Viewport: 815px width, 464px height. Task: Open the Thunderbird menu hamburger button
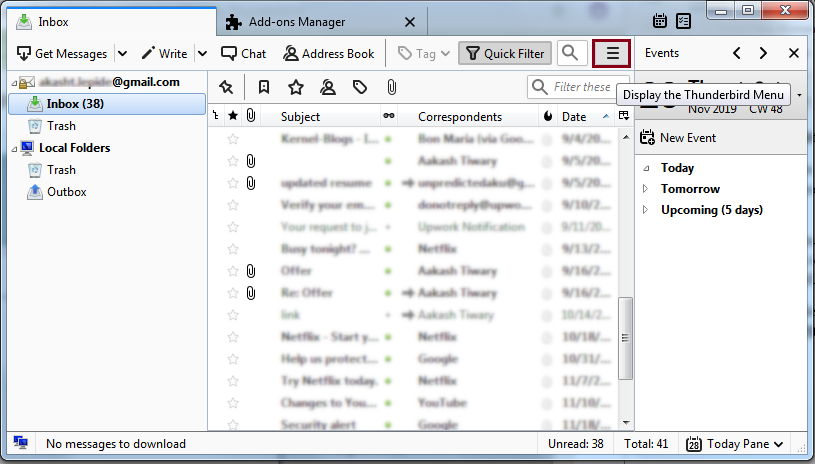pos(611,53)
